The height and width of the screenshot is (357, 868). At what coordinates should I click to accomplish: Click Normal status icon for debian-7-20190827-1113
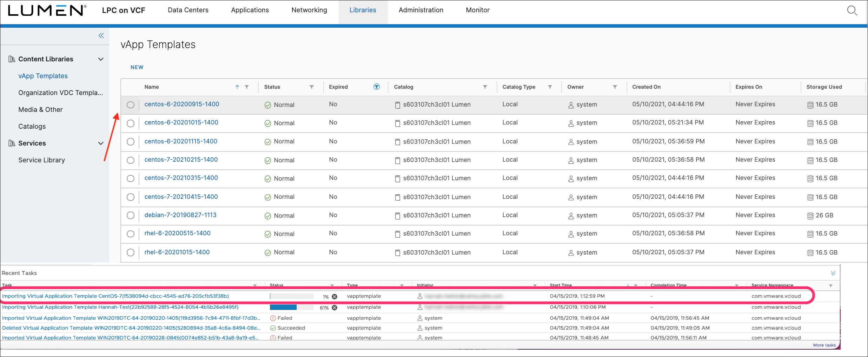click(x=268, y=216)
